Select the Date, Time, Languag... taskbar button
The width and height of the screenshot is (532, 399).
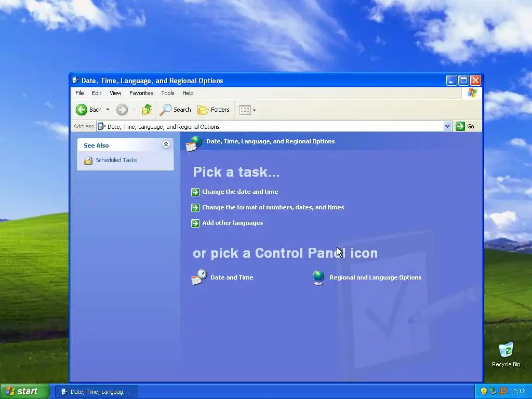[96, 392]
